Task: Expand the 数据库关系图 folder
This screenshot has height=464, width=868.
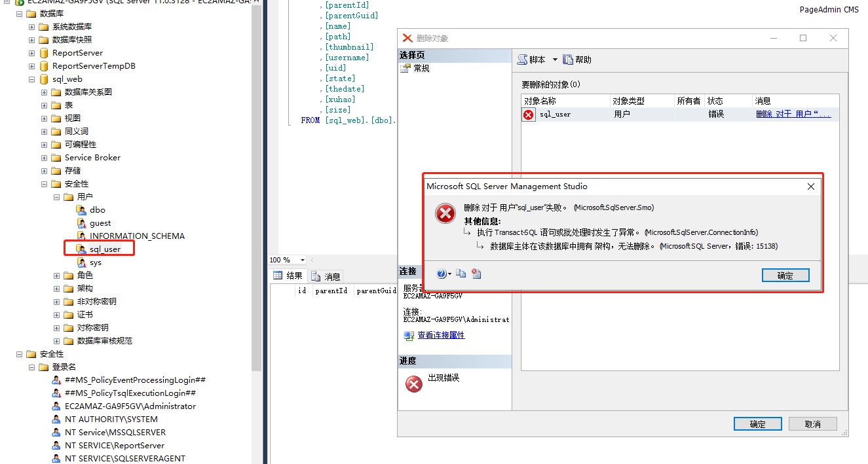Action: point(44,92)
